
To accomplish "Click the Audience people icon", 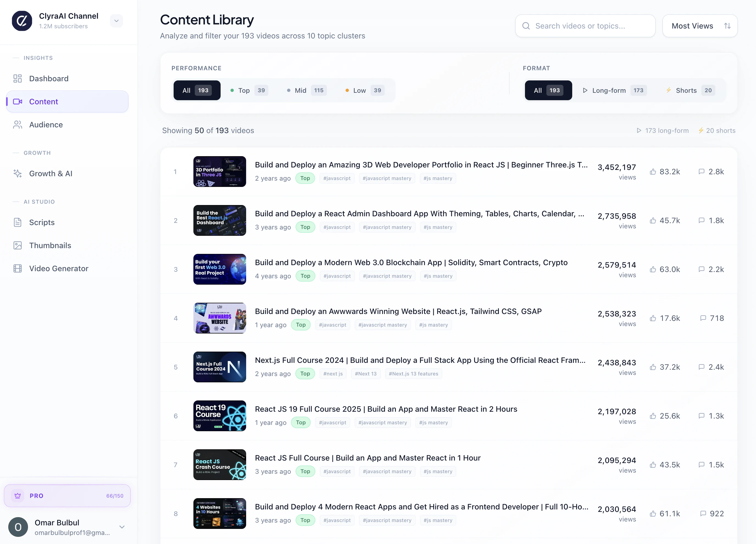I will [17, 125].
